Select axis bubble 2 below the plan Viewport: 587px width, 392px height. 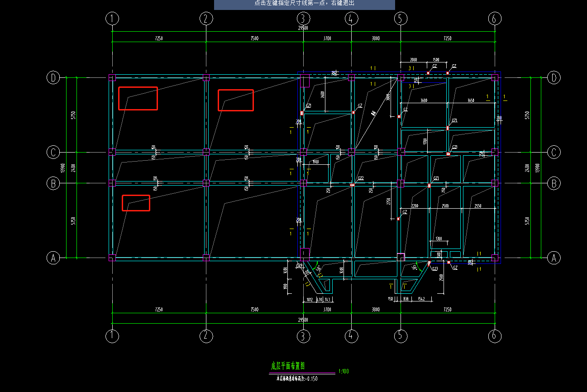coord(206,336)
